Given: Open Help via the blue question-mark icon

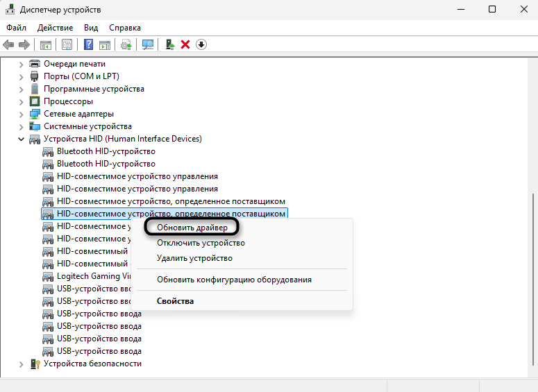Looking at the screenshot, I should (89, 44).
